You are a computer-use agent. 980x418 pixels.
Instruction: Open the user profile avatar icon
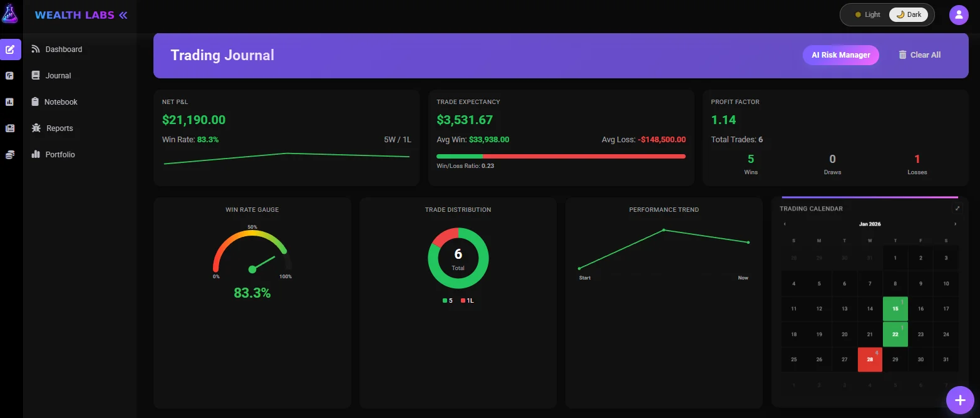(x=959, y=14)
